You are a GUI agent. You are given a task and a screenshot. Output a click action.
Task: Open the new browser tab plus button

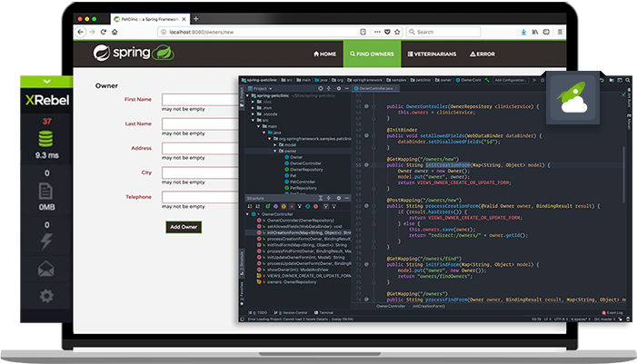195,19
